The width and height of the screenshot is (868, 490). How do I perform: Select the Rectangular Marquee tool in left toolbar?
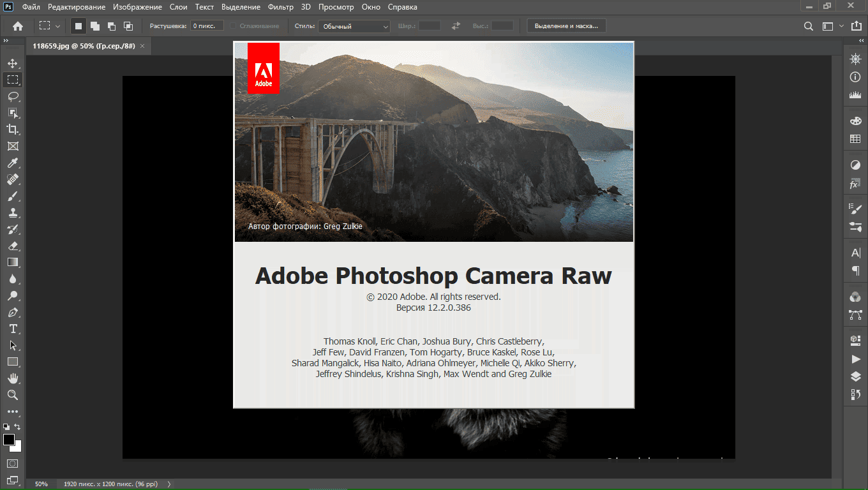(12, 80)
